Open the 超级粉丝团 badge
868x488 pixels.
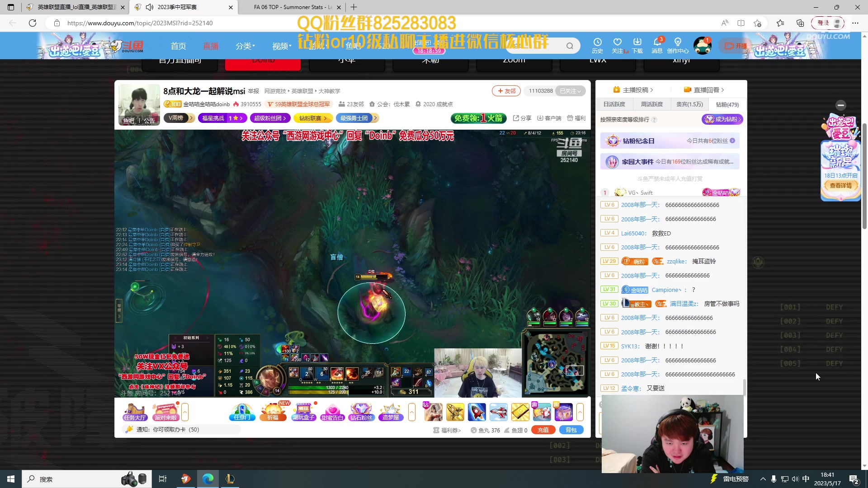270,118
